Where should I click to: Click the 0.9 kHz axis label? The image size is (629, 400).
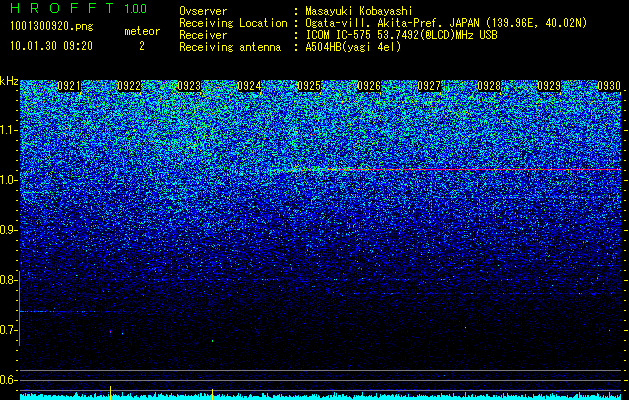pyautogui.click(x=7, y=230)
